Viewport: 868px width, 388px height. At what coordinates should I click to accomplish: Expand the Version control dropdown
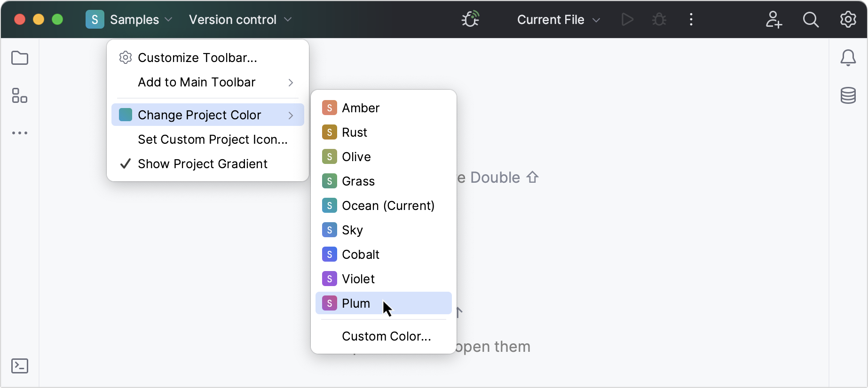click(240, 19)
